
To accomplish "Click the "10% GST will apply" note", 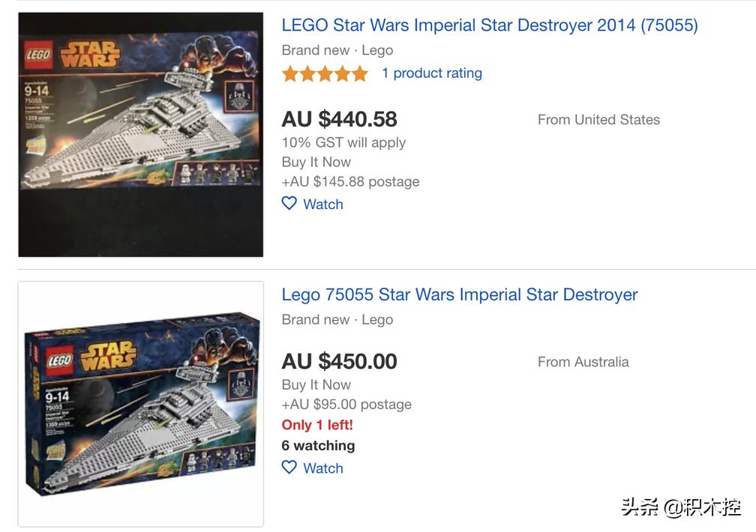I will 343,142.
